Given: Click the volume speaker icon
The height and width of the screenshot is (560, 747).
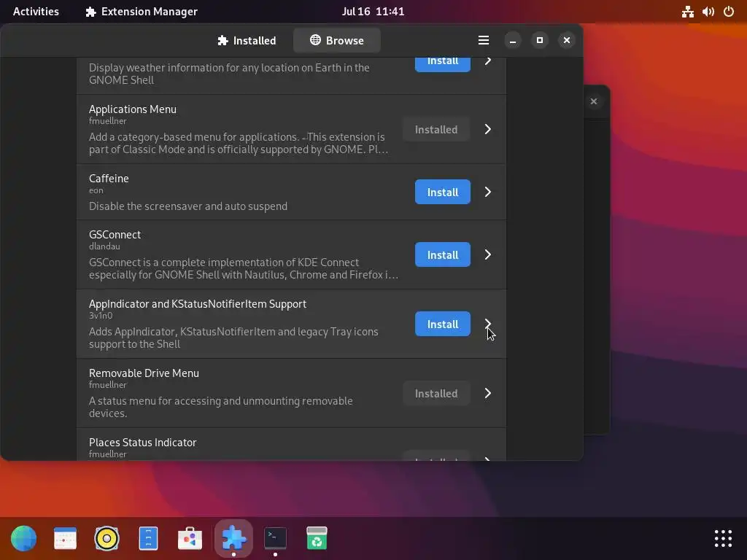Looking at the screenshot, I should (708, 12).
